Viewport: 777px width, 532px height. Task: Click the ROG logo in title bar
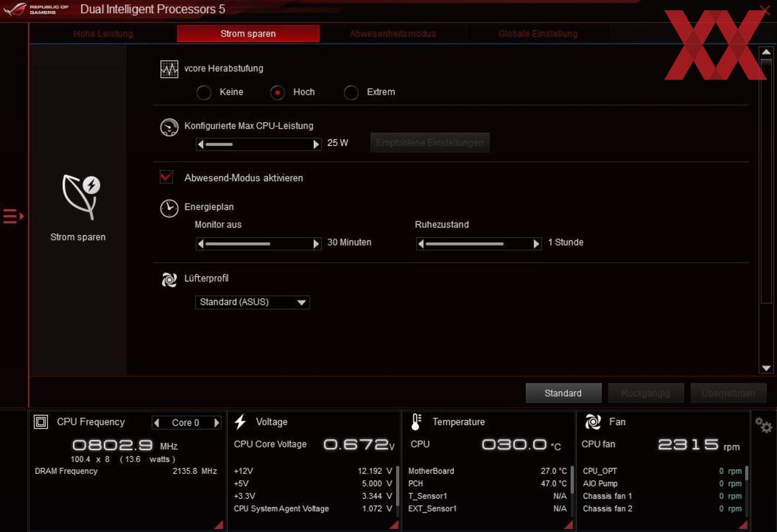[15, 9]
